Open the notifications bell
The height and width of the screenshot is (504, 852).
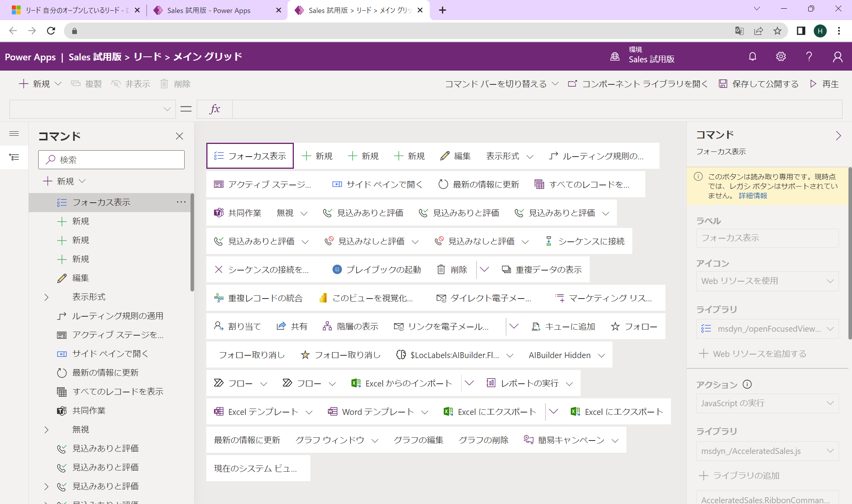click(753, 57)
